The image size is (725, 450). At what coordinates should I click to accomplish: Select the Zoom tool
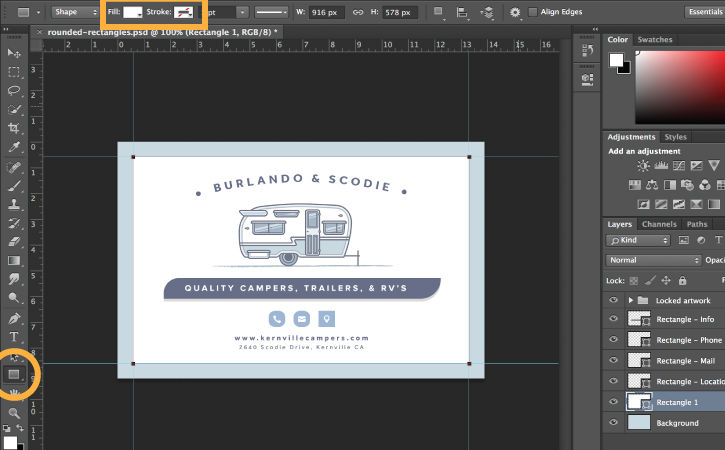(14, 412)
